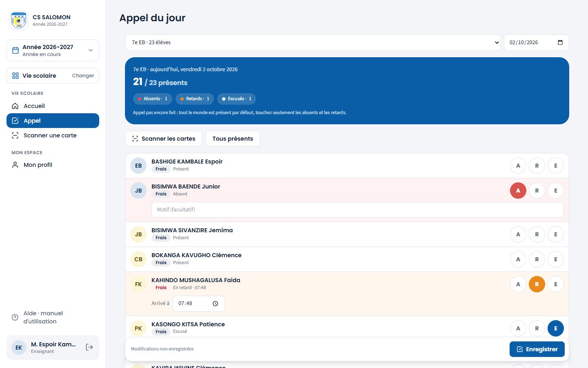
Task: Click Scanner les cartes button
Action: (x=164, y=139)
